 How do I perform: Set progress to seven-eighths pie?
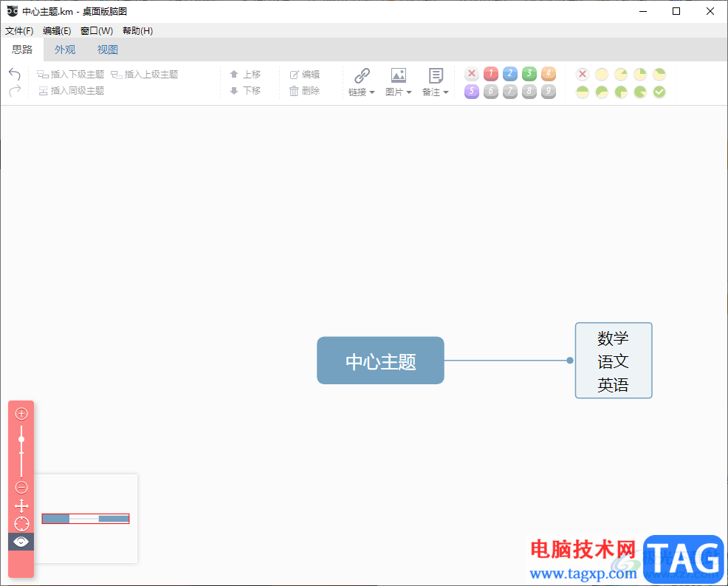[640, 92]
